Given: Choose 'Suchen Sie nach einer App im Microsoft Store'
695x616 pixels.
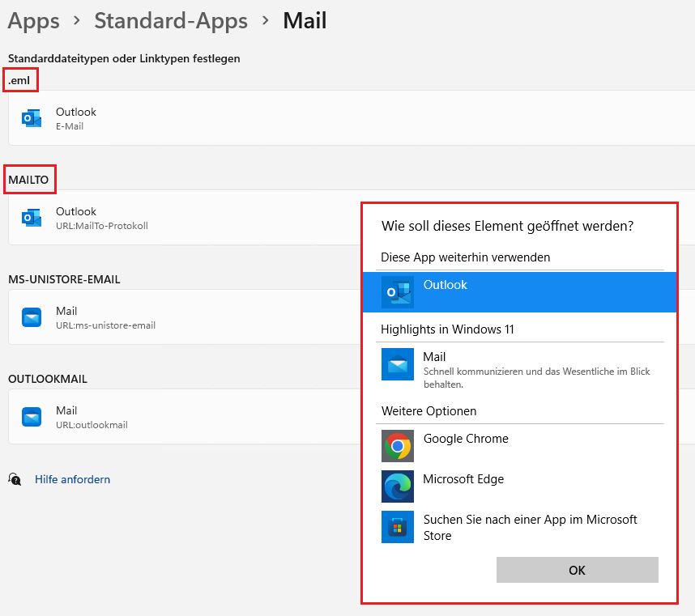Looking at the screenshot, I should pos(530,527).
